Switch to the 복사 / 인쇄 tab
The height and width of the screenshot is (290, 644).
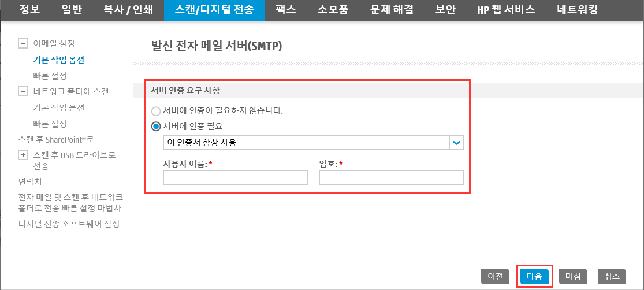(x=128, y=10)
